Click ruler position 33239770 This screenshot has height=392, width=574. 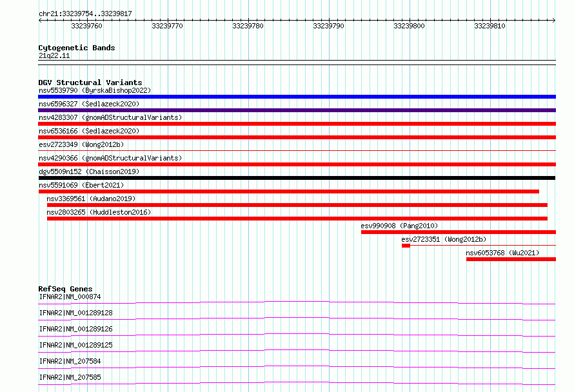pyautogui.click(x=167, y=26)
